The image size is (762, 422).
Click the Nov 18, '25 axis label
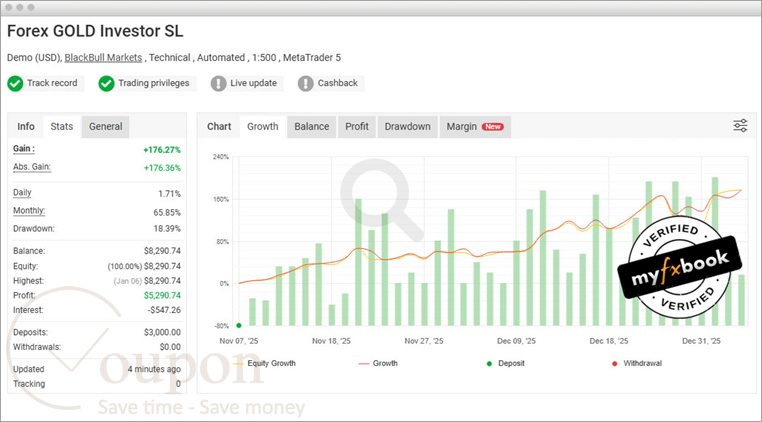point(331,341)
